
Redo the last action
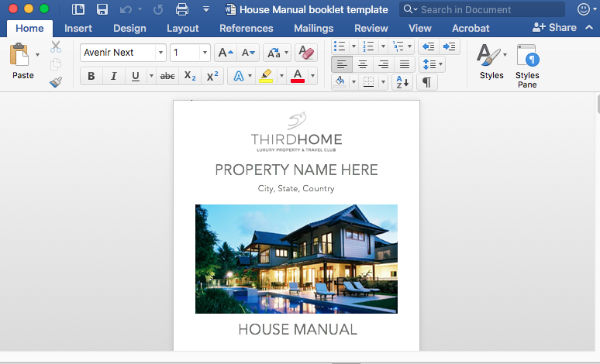click(158, 9)
